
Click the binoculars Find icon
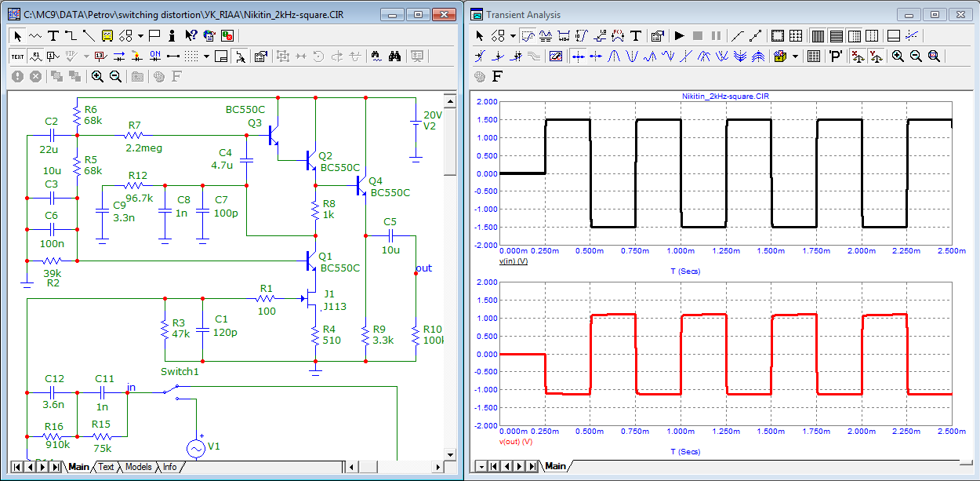pos(396,56)
